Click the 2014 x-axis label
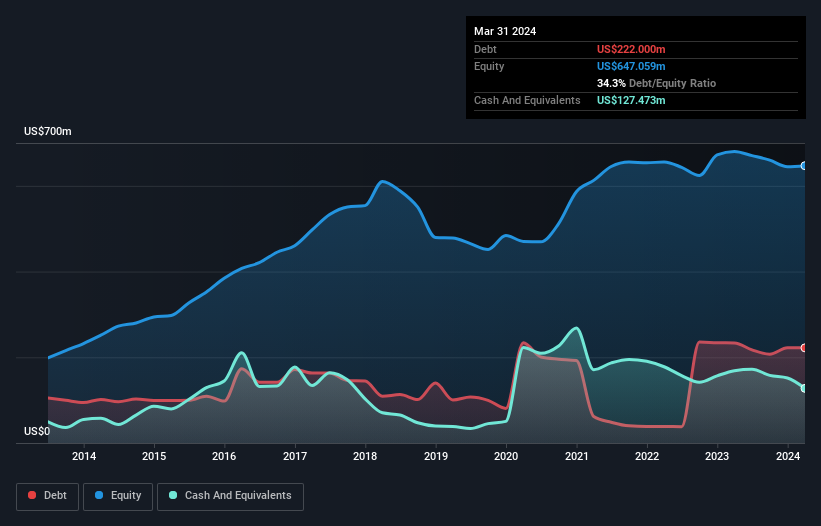 pos(84,456)
